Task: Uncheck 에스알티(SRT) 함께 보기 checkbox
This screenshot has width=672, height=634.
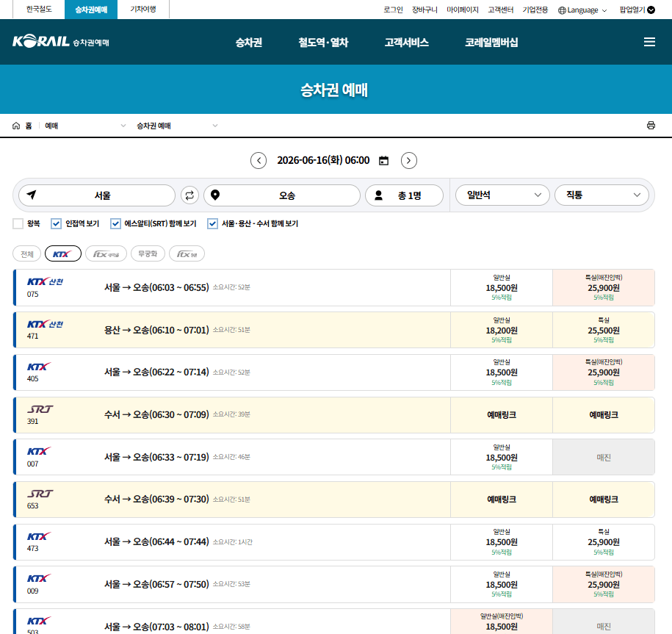Action: coord(116,223)
